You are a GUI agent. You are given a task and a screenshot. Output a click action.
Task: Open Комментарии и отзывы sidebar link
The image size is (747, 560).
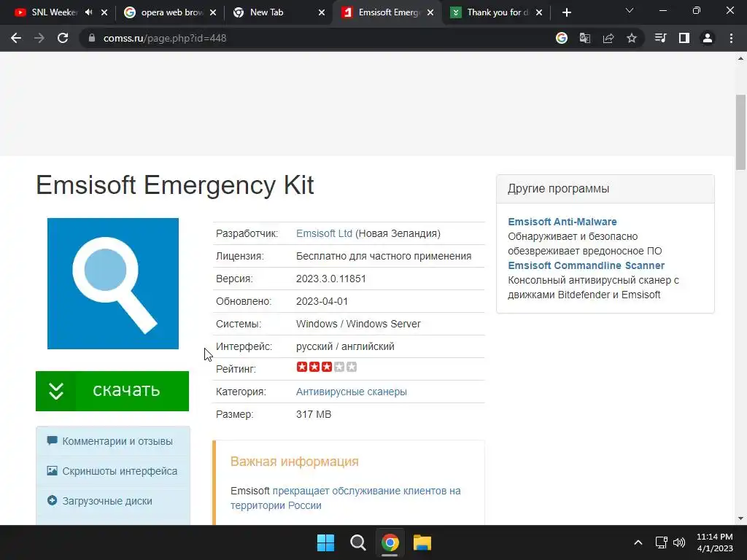point(117,441)
